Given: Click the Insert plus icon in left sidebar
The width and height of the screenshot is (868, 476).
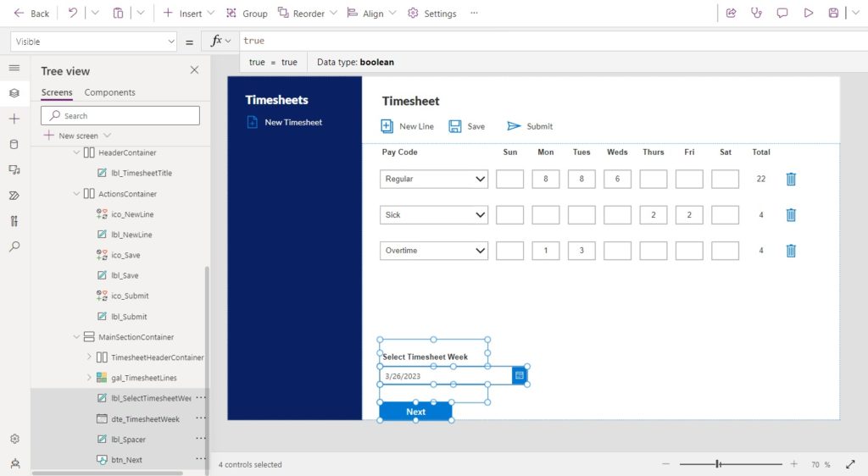Looking at the screenshot, I should pyautogui.click(x=14, y=119).
